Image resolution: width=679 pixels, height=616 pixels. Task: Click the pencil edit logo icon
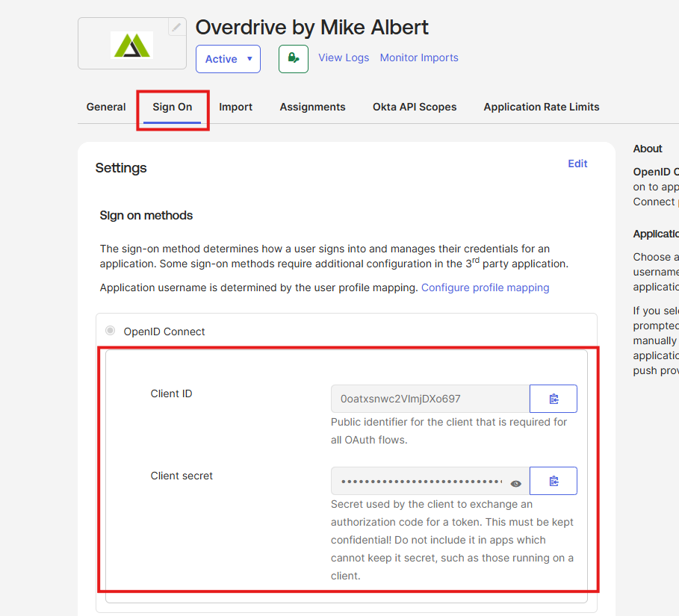click(x=176, y=28)
